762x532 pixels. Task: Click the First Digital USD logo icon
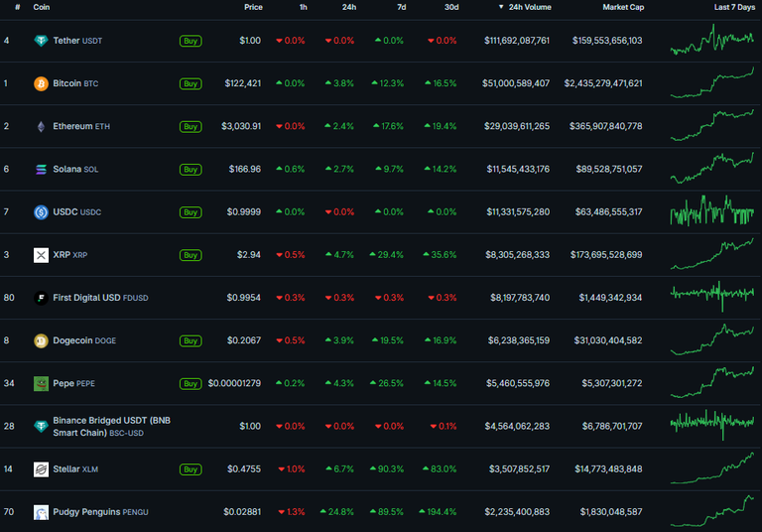(41, 298)
